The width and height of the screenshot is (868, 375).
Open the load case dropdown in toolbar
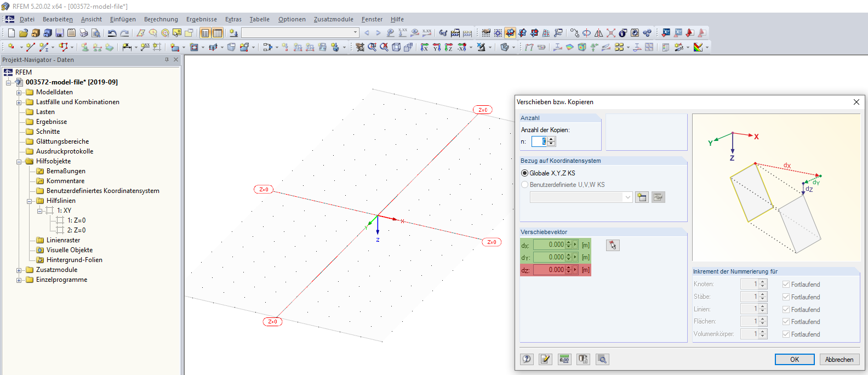[355, 33]
